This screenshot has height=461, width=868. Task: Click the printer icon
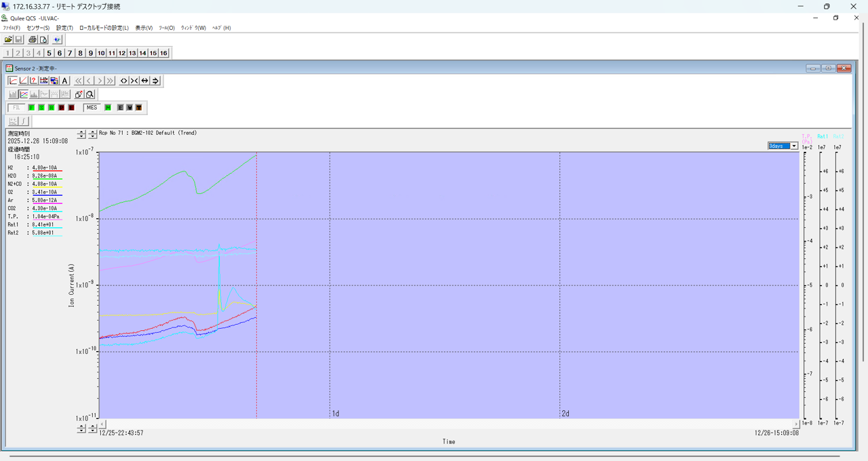[x=32, y=40]
